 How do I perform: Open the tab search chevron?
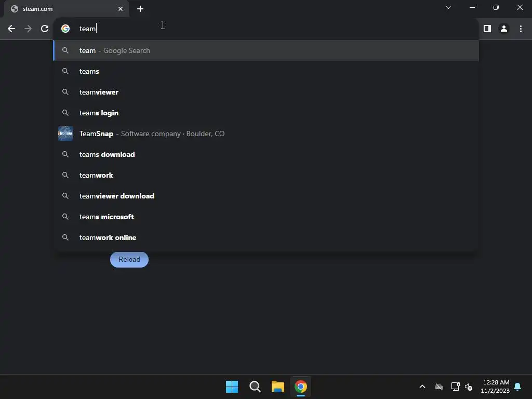(448, 7)
